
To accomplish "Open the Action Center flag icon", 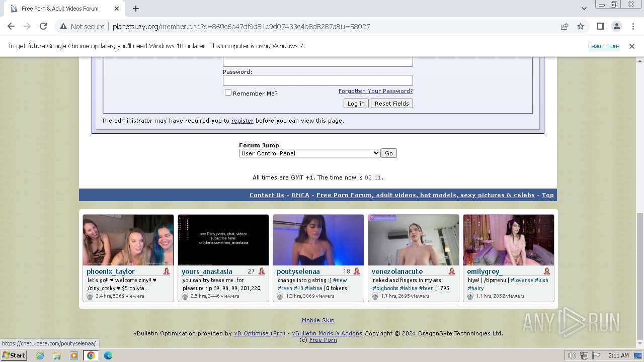I will 595,355.
